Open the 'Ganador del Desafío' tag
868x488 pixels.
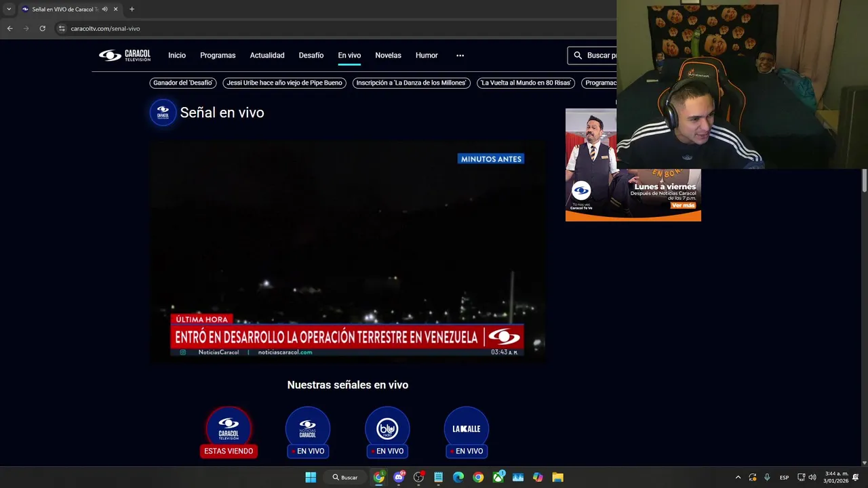pyautogui.click(x=183, y=83)
